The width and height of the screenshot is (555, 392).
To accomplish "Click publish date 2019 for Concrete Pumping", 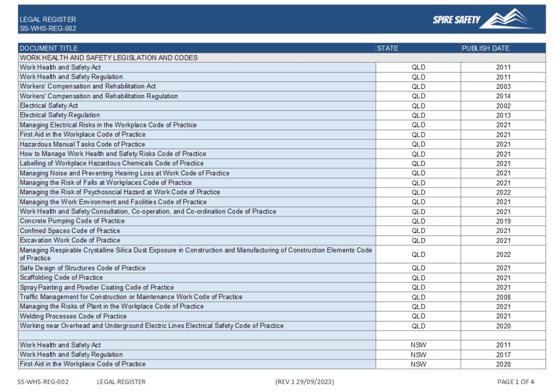I will 504,221.
